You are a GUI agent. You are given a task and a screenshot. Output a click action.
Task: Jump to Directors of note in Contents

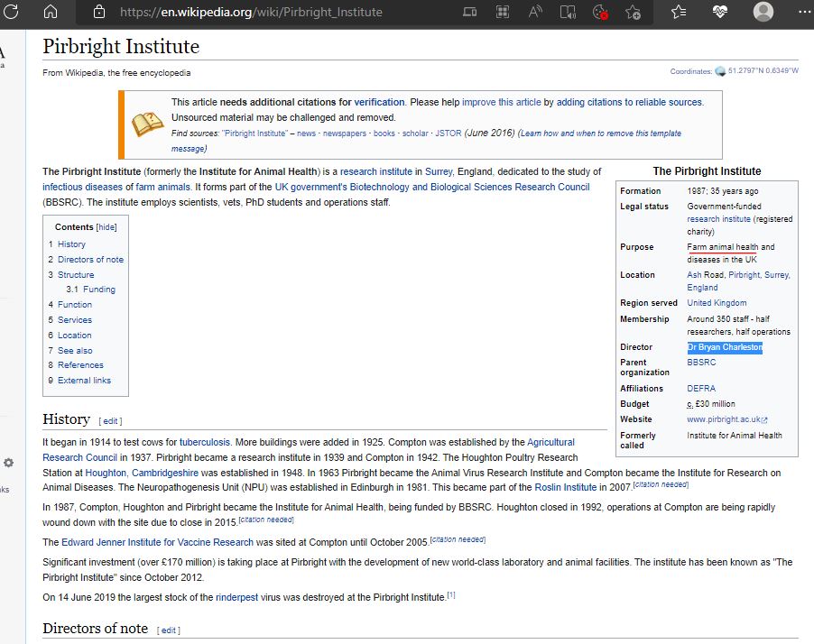point(91,260)
